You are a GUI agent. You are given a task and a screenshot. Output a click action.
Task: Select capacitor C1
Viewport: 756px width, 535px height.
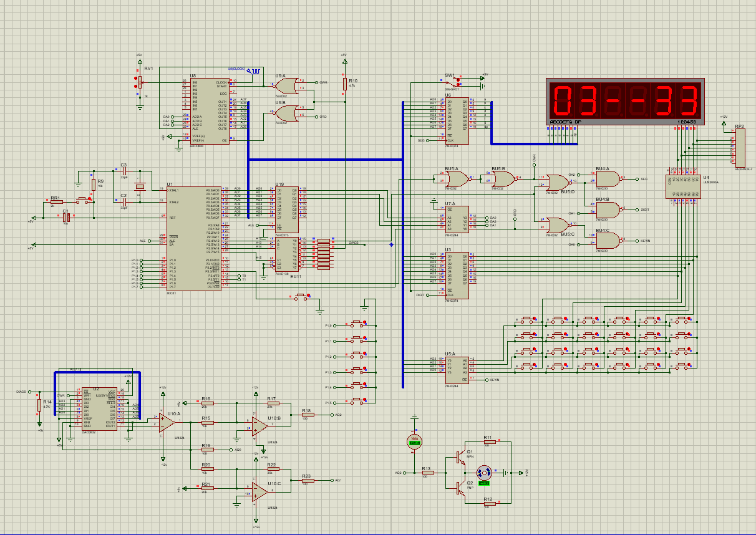coord(67,217)
